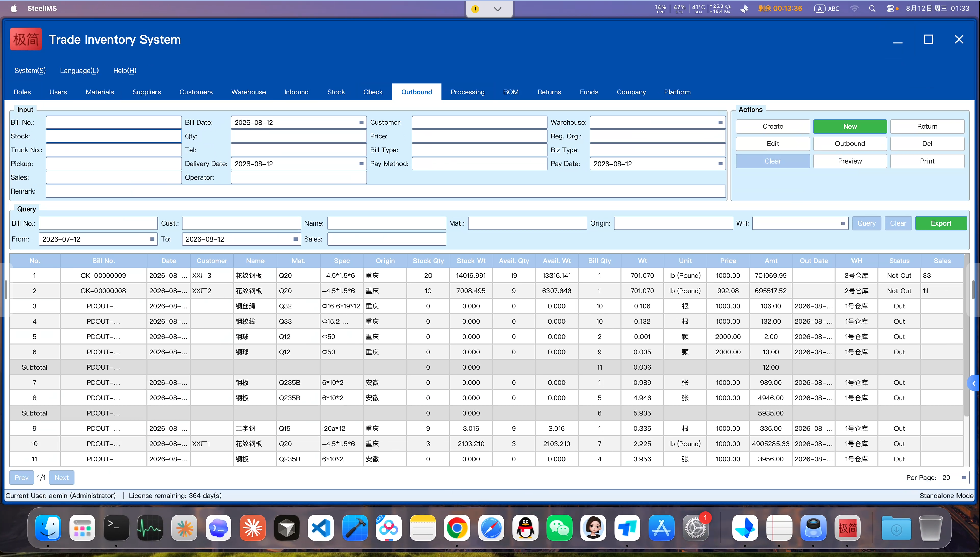Open Xcode hammer icon in the dock
The image size is (980, 557).
pyautogui.click(x=355, y=528)
